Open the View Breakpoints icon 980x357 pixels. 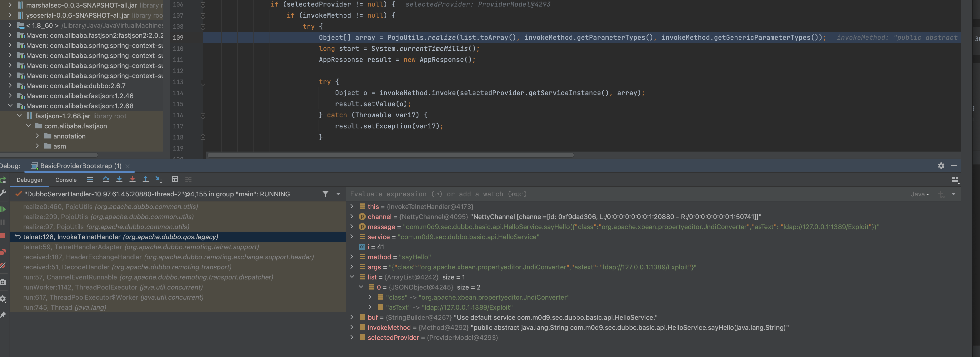click(x=3, y=252)
